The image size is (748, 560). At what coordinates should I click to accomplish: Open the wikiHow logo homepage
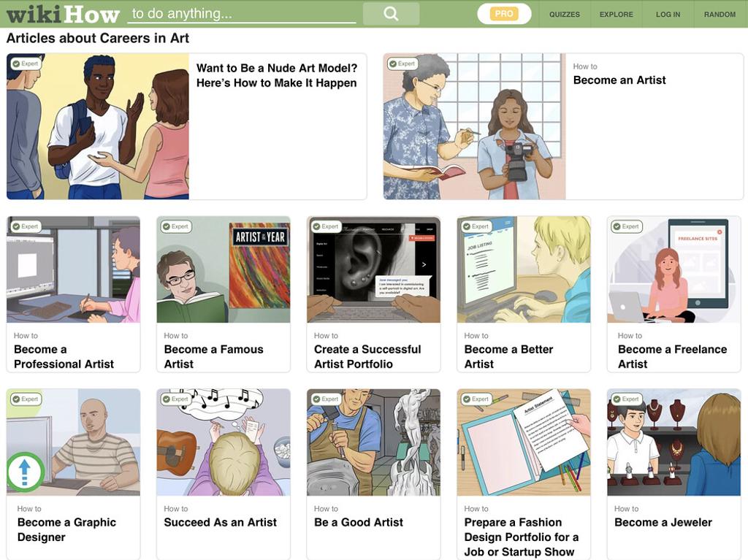pyautogui.click(x=63, y=15)
